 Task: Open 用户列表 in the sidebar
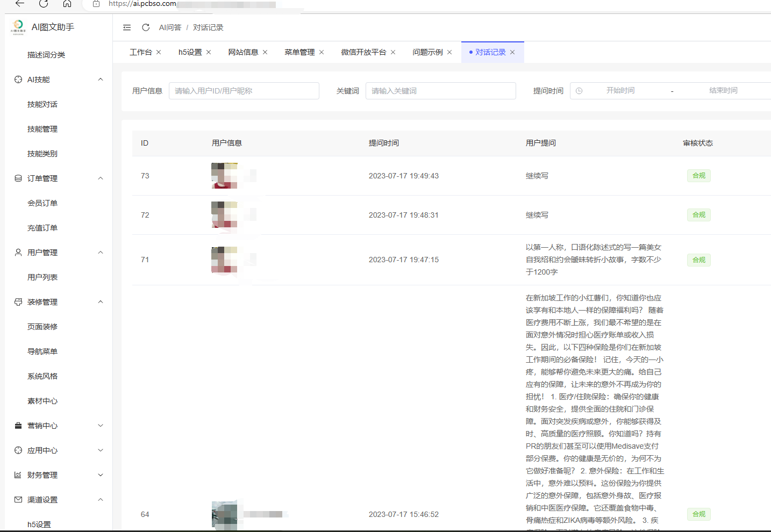pyautogui.click(x=42, y=277)
